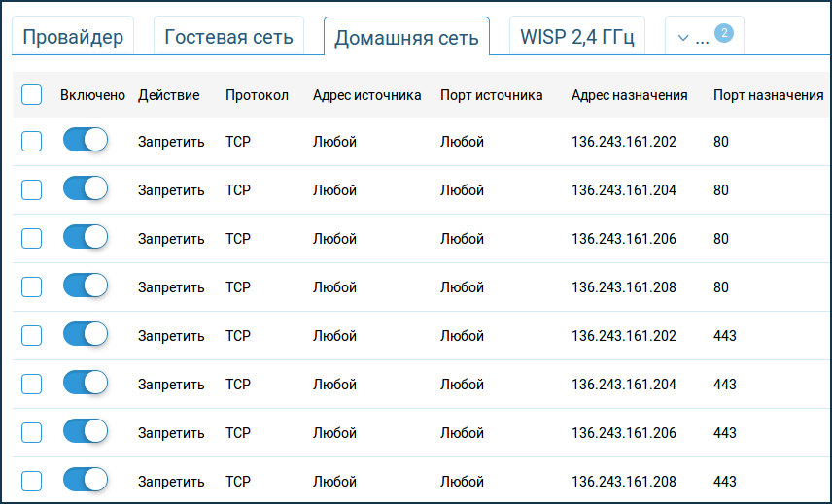
Task: Disable the rule for 136.243.161.202 port 80
Action: pos(86,141)
